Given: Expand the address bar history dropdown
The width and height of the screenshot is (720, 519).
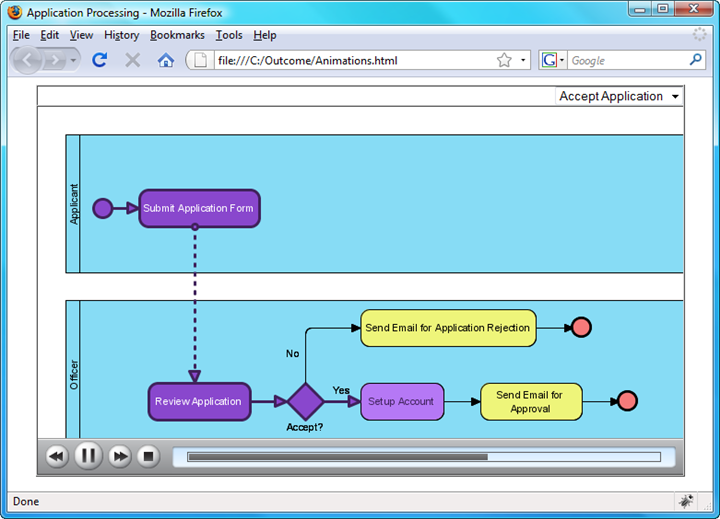Looking at the screenshot, I should [523, 60].
